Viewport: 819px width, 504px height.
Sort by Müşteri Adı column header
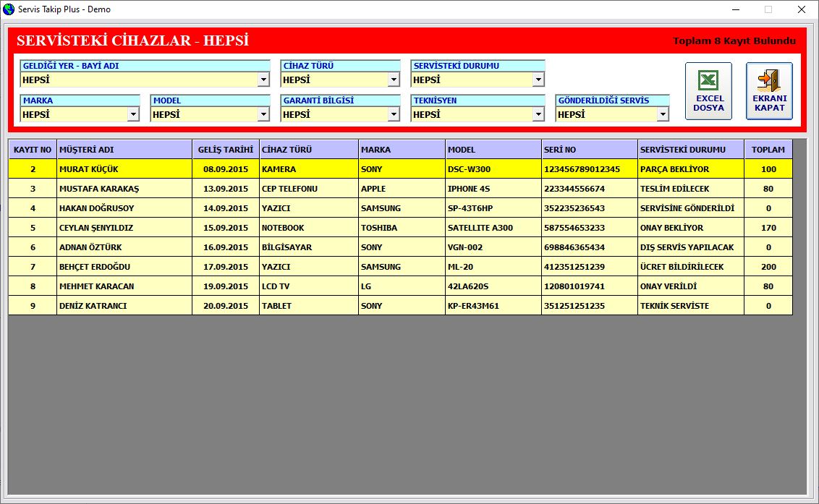(124, 150)
